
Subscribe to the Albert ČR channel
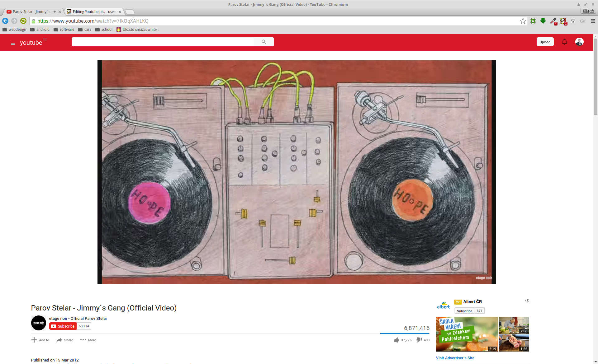point(464,311)
